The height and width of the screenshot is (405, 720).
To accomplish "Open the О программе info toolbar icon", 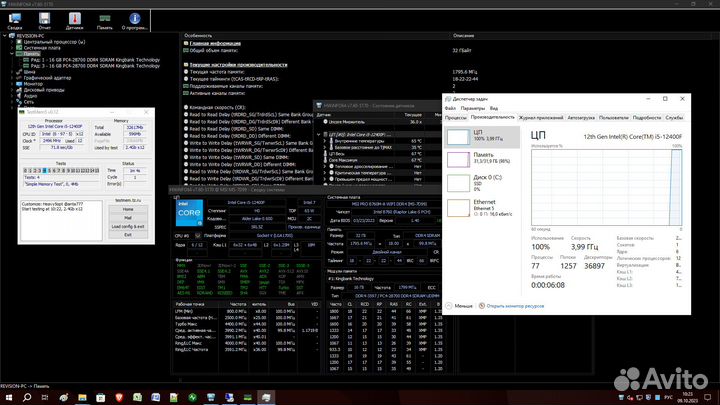I will (135, 21).
